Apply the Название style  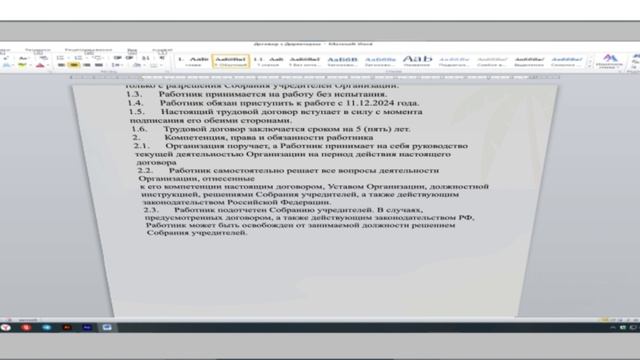point(417,61)
